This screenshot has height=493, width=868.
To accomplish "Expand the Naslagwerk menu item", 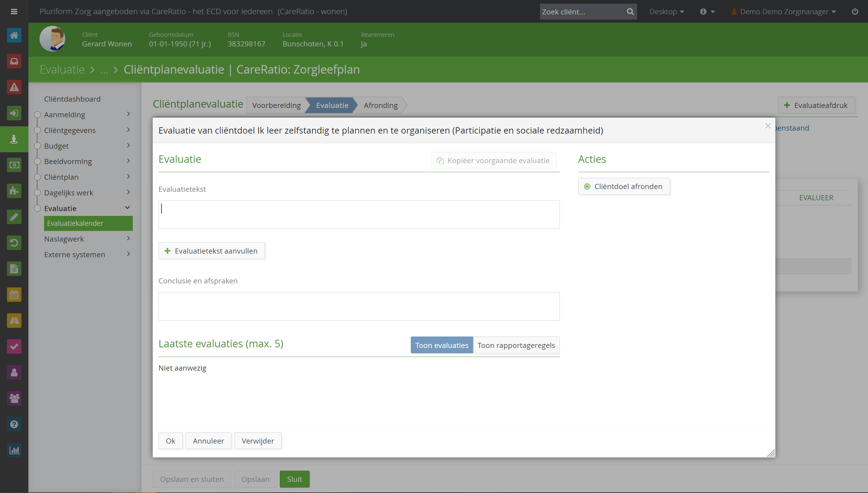I will (87, 239).
